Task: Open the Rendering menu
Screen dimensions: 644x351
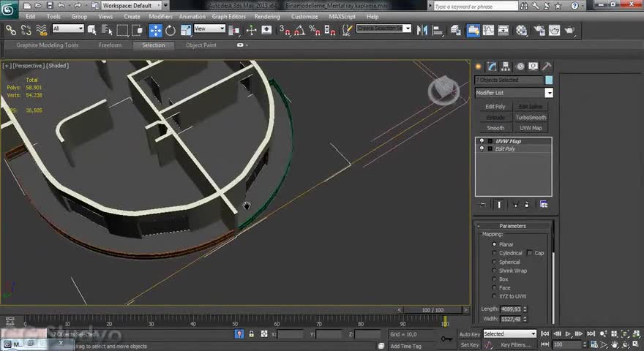Action: [266, 16]
